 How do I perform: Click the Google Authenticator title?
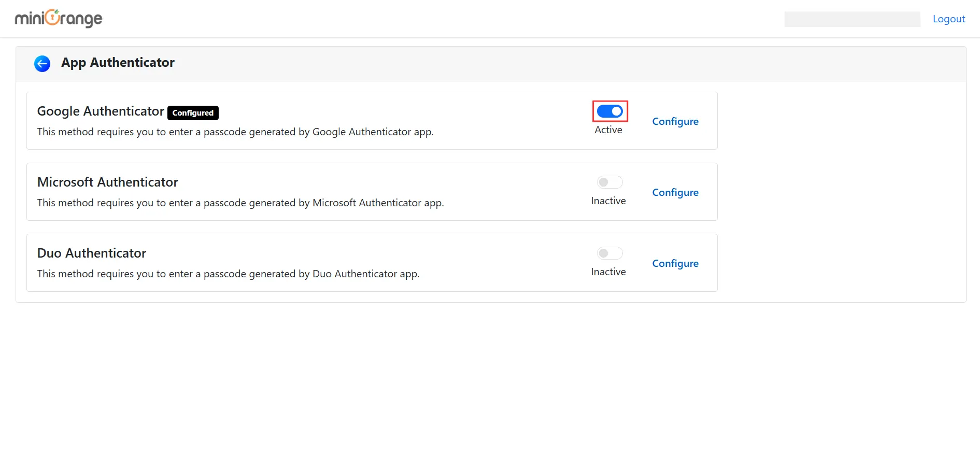(101, 111)
